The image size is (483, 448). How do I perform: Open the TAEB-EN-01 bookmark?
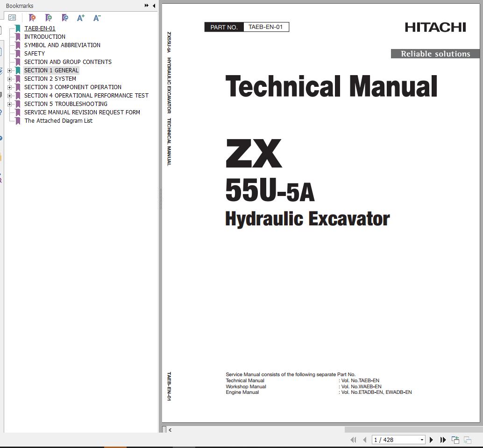pyautogui.click(x=40, y=28)
